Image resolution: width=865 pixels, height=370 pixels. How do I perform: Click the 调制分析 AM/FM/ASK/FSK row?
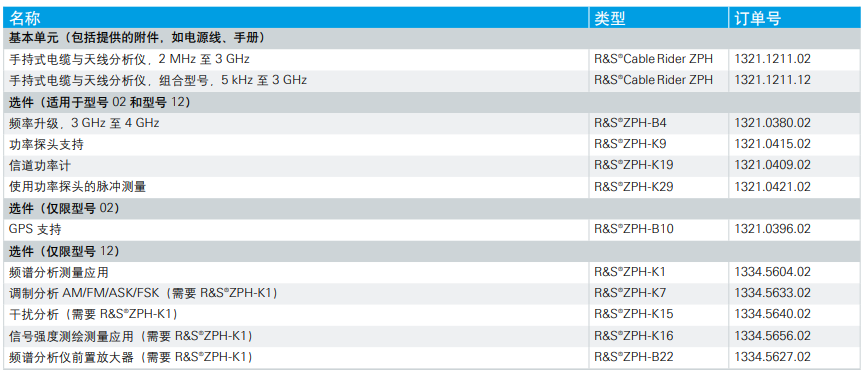[432, 293]
